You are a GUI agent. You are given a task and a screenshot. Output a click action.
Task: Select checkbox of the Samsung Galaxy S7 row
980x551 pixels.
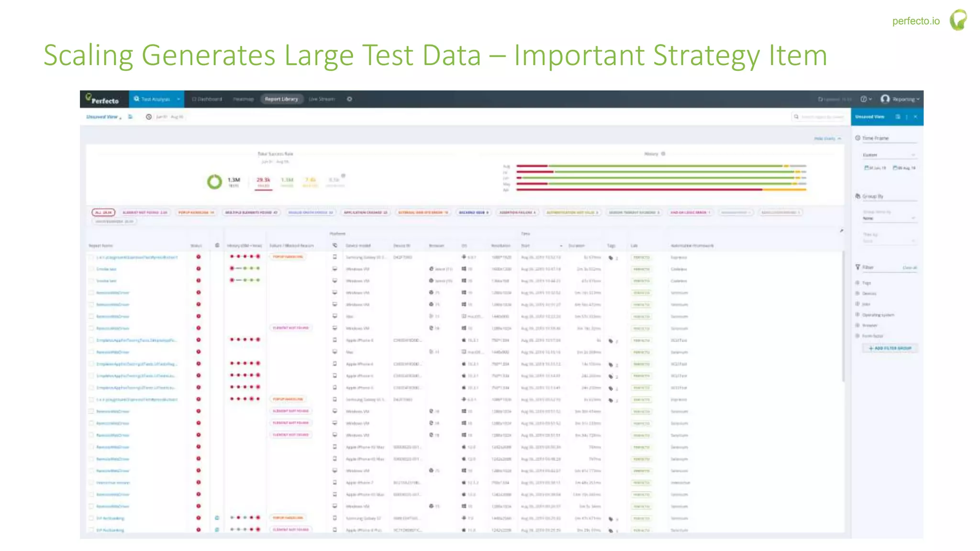[91, 518]
